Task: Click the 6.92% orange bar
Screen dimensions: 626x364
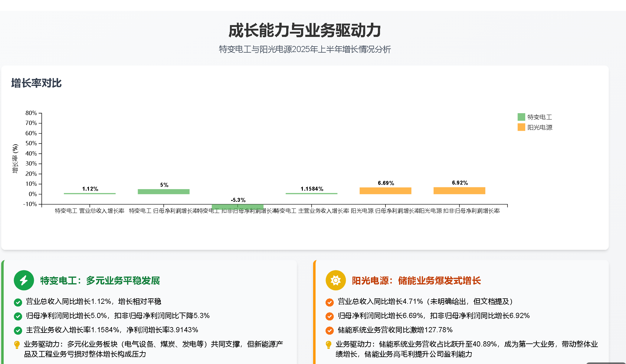Action: (x=459, y=191)
